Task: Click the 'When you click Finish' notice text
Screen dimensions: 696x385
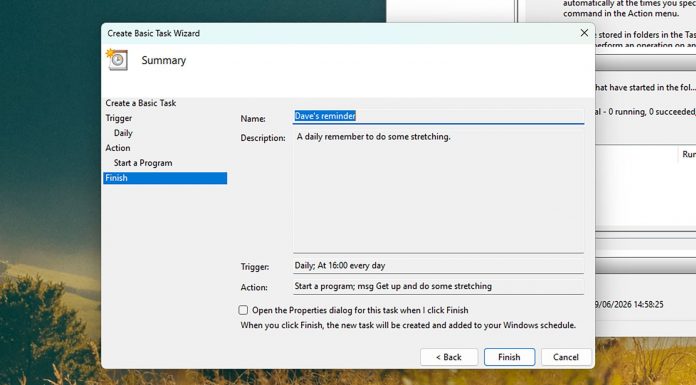Action: pos(408,325)
